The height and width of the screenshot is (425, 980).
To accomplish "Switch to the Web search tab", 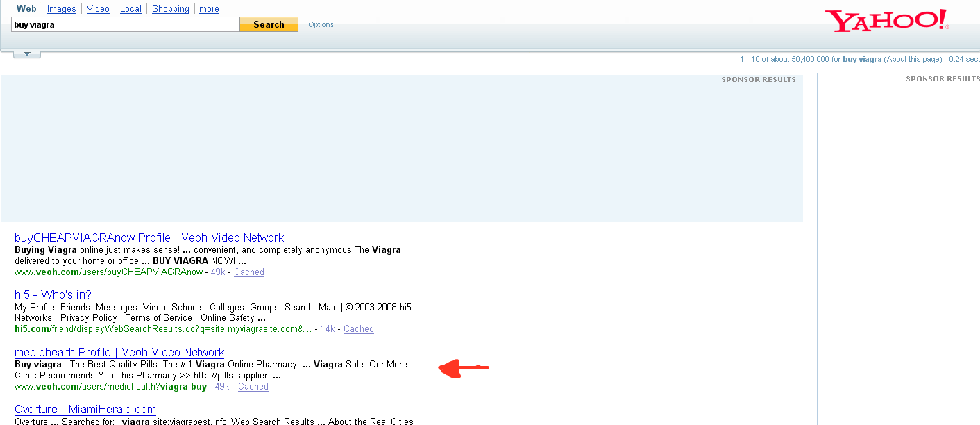I will pos(26,8).
